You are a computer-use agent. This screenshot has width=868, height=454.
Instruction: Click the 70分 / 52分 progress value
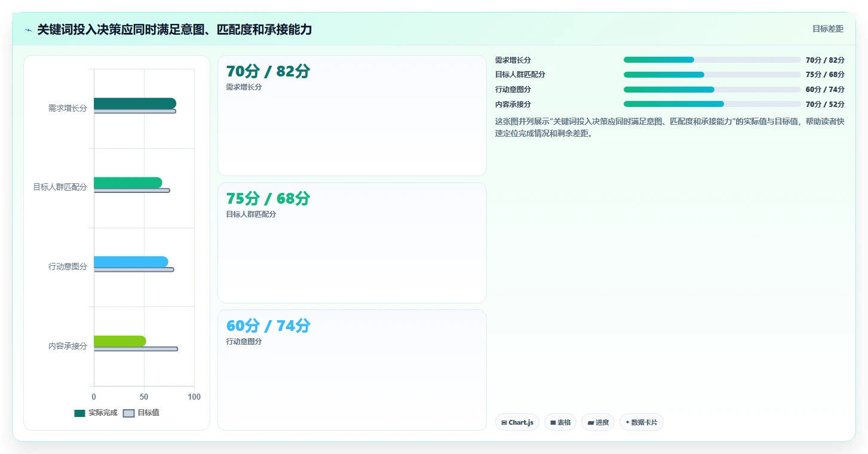tap(825, 105)
